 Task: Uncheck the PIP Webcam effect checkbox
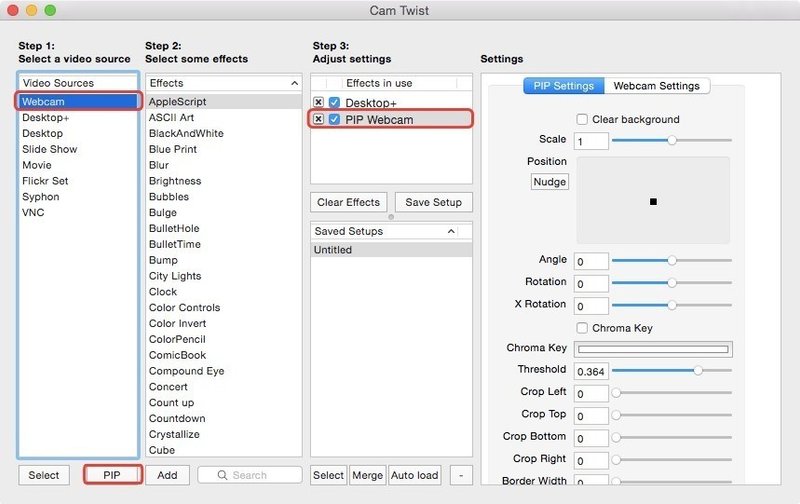[x=334, y=119]
